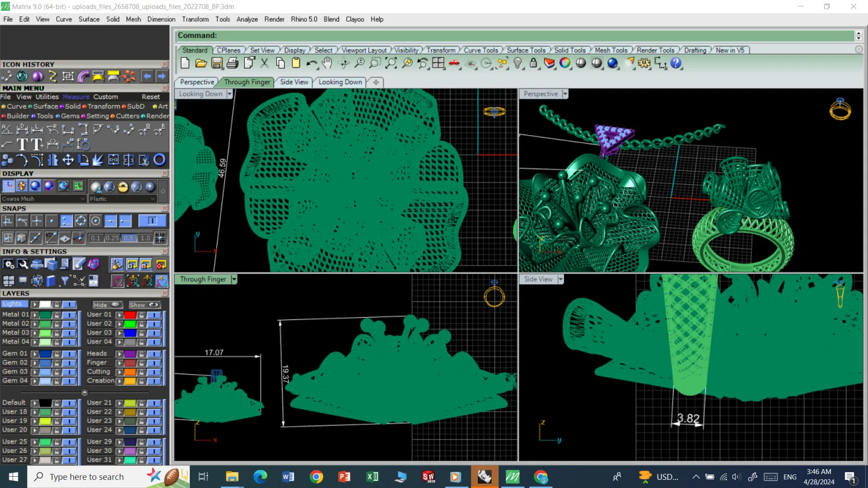The width and height of the screenshot is (868, 488).
Task: Switch to the Mesh Tools toolbar tab
Action: (x=611, y=50)
